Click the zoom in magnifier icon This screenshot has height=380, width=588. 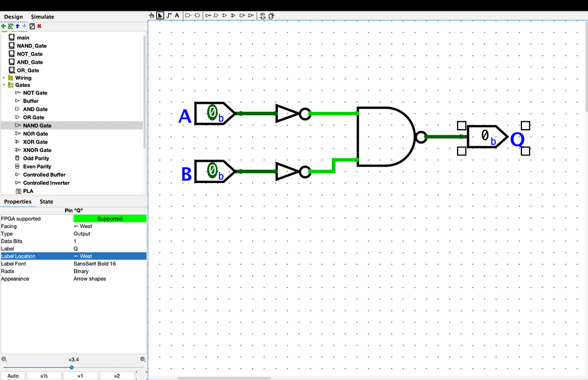[142, 359]
